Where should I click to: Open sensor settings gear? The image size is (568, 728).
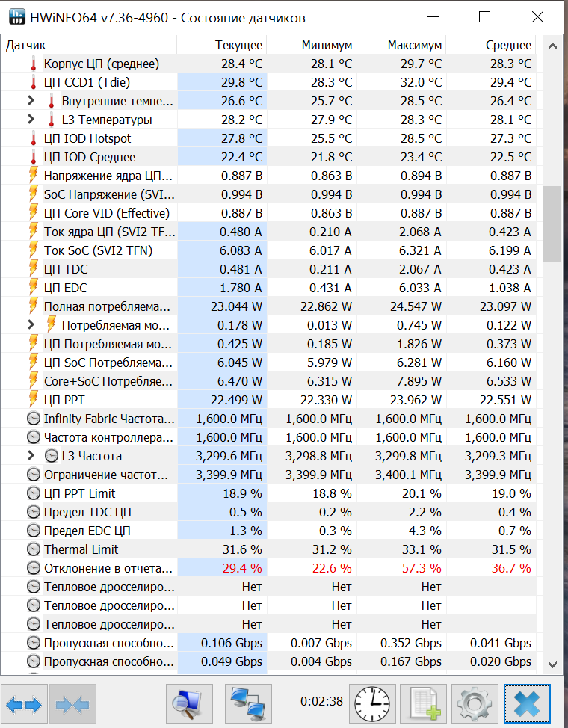click(x=475, y=703)
